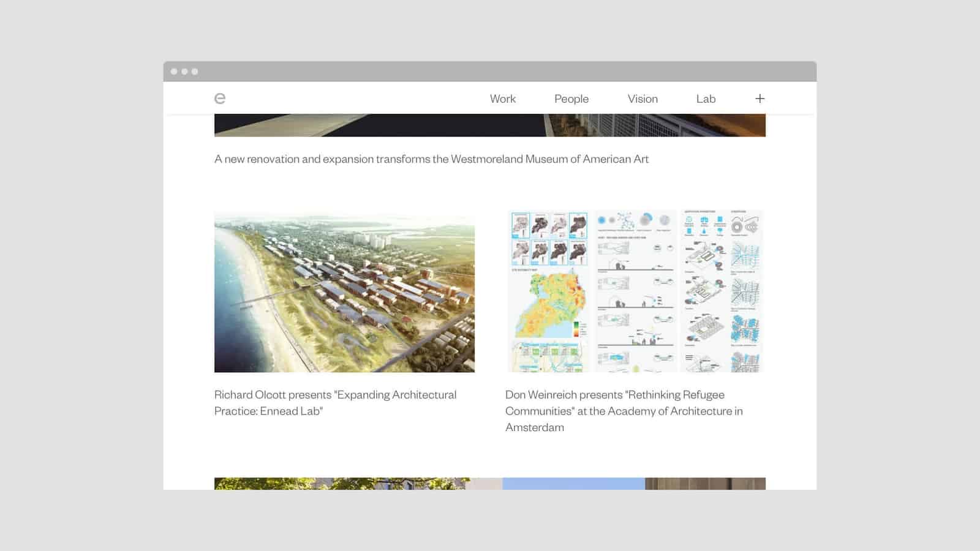Select the middle section-drawings diagram panel
This screenshot has width=980, height=551.
point(635,291)
